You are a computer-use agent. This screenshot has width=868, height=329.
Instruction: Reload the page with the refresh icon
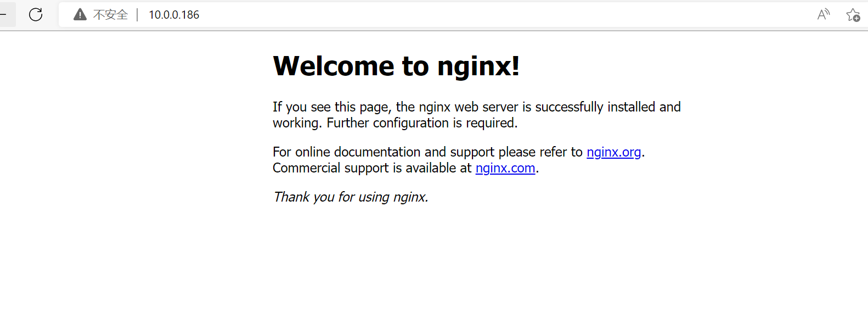(36, 15)
